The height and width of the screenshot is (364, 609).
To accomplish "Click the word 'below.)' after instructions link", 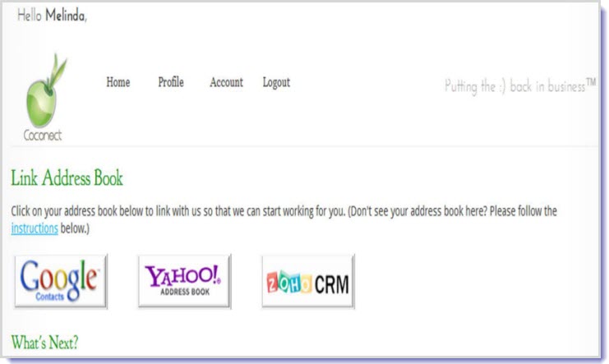I will [75, 228].
